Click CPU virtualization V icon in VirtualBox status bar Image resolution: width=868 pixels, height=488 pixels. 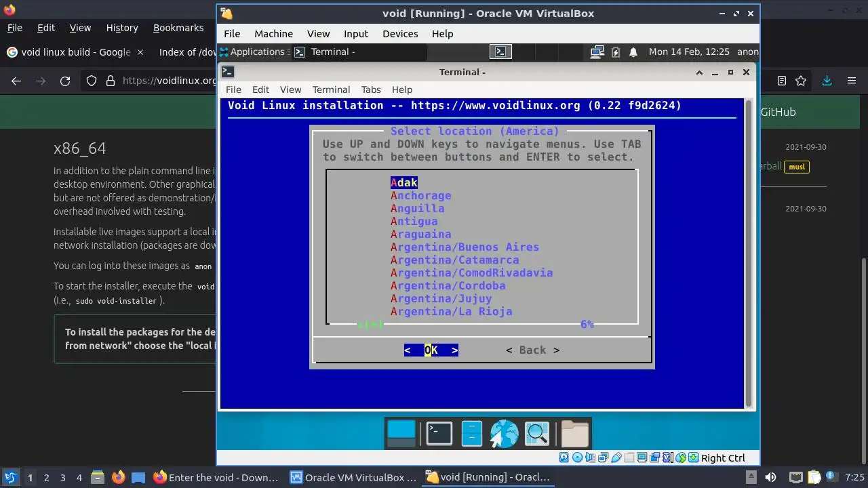coord(667,458)
